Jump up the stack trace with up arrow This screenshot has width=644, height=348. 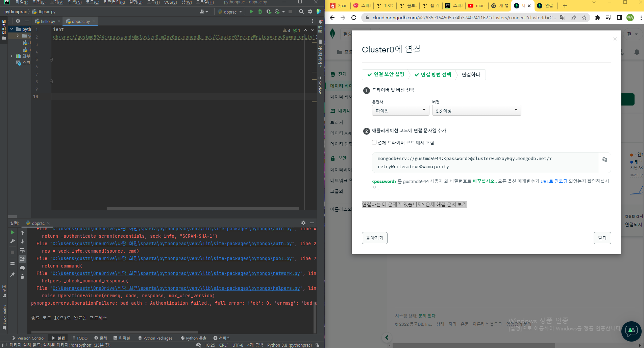click(x=22, y=232)
